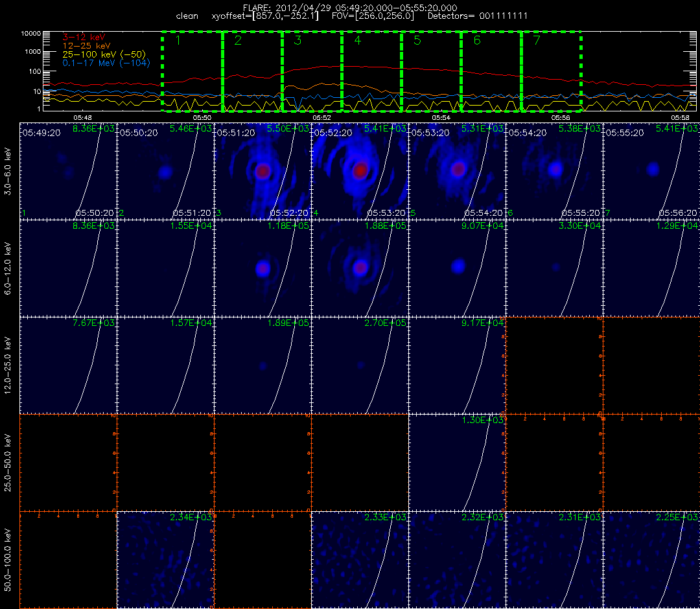
Task: Click the '25.0-50.0 keV' row label
Action: point(8,463)
